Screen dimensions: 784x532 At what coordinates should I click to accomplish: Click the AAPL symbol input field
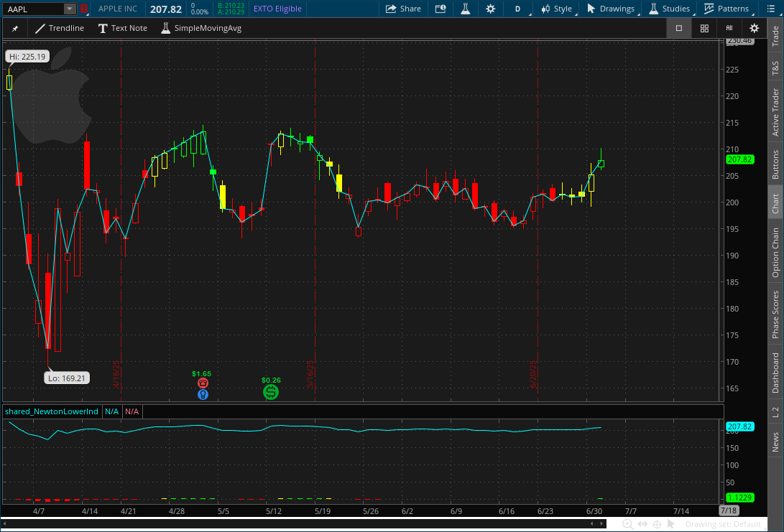click(33, 9)
